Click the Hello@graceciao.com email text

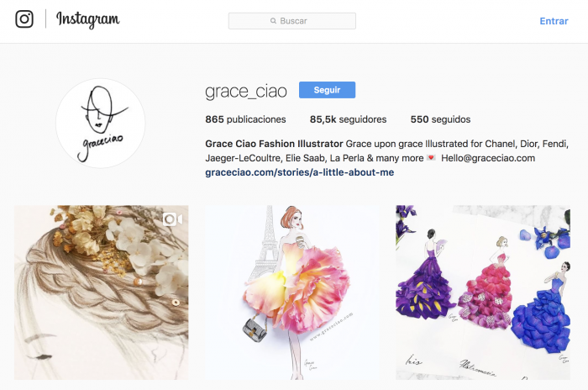click(x=488, y=158)
